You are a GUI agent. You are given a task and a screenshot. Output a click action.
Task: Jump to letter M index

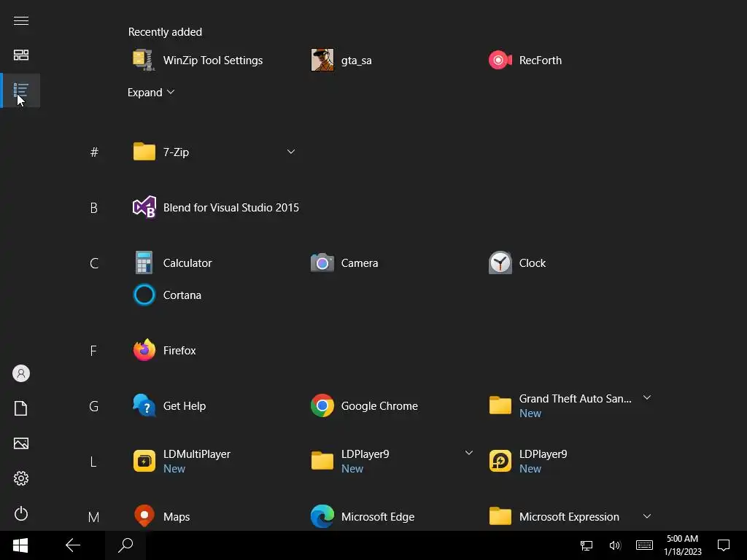point(94,517)
